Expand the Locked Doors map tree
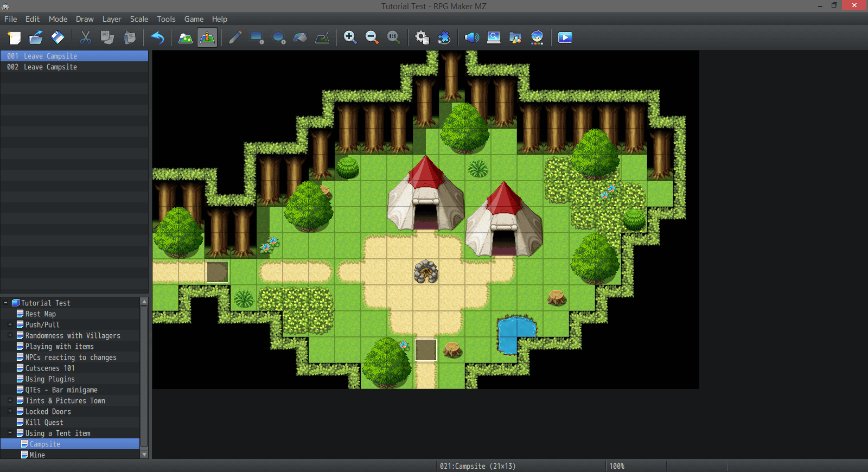The width and height of the screenshot is (868, 472). pyautogui.click(x=10, y=411)
